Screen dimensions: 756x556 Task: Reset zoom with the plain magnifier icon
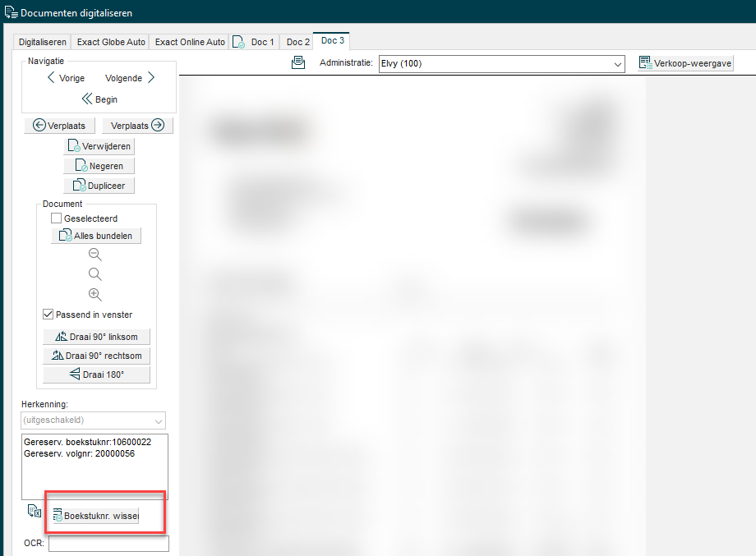pos(95,274)
